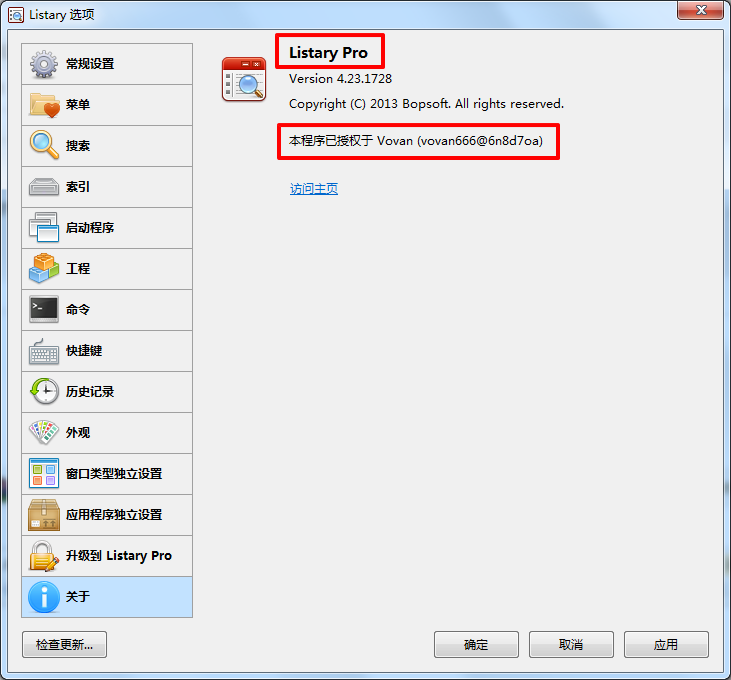
Task: Click the 访问主页 link
Action: point(314,189)
